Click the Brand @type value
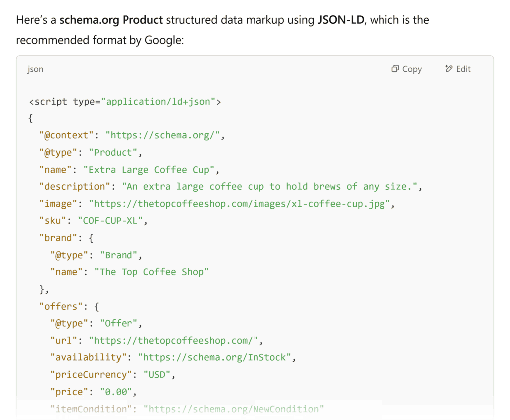 [x=120, y=255]
